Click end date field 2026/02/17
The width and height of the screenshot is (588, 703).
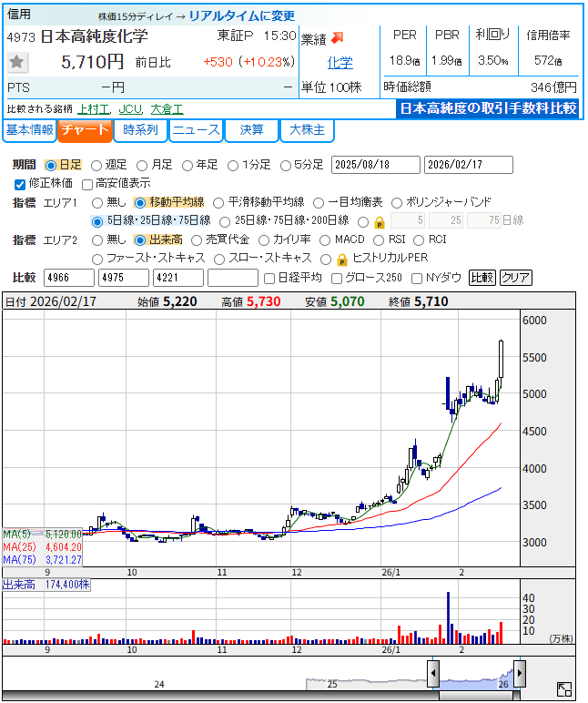(469, 165)
